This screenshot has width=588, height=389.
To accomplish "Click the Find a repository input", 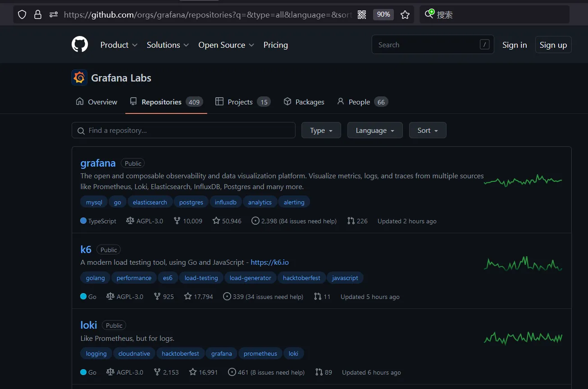I will [183, 130].
